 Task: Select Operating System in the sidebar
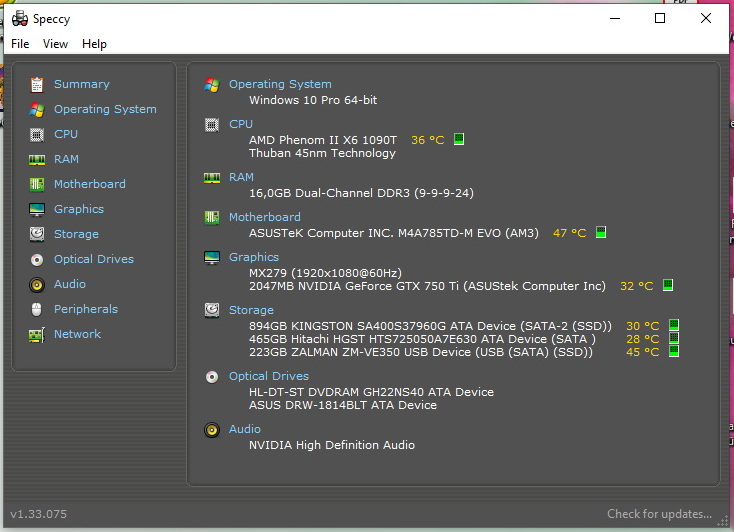click(x=105, y=109)
